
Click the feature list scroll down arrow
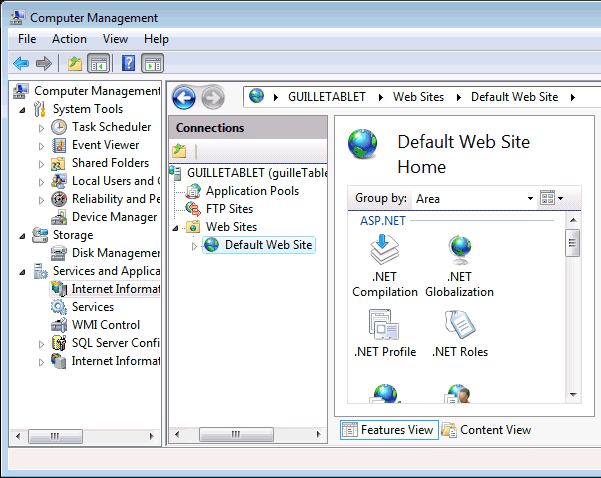(573, 394)
